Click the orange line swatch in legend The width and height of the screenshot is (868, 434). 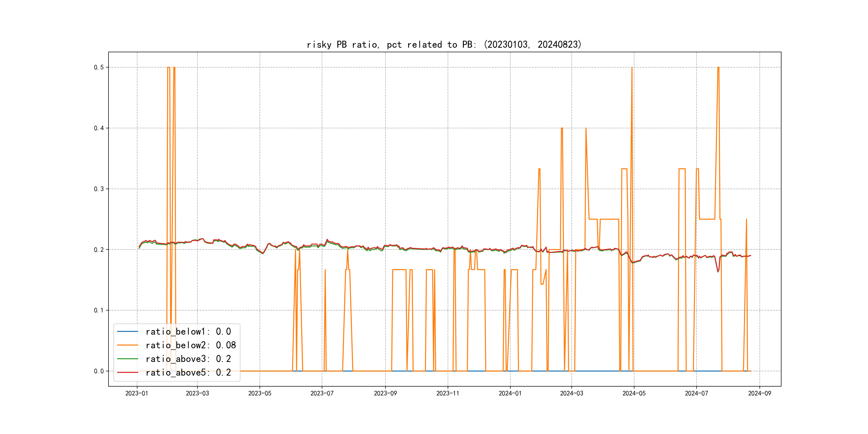pos(127,345)
